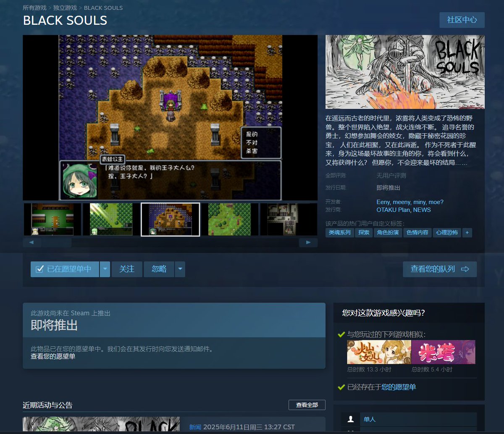Click the 近期活动与公告 section heading
Viewport: 504px width, 434px height.
click(x=47, y=405)
